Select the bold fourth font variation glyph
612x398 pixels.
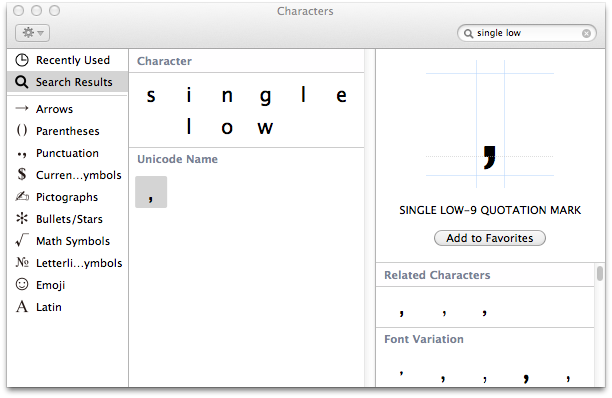[526, 377]
